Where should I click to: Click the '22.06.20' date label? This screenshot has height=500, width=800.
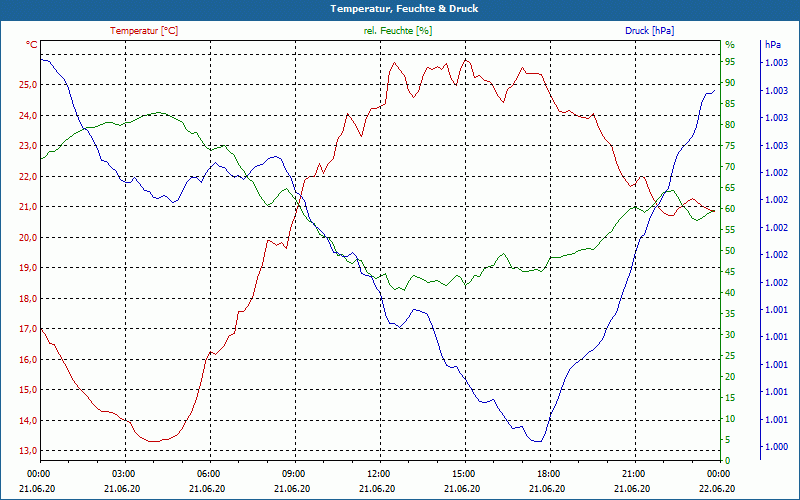[x=717, y=489]
